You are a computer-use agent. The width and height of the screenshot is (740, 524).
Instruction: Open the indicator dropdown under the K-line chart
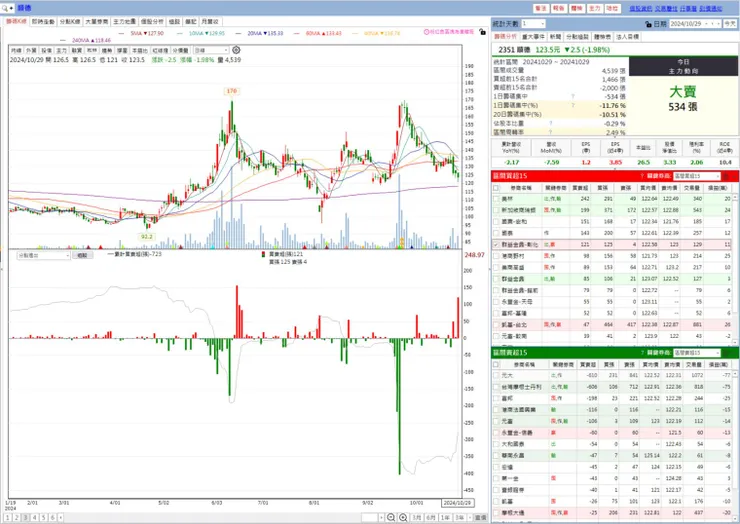[43, 255]
